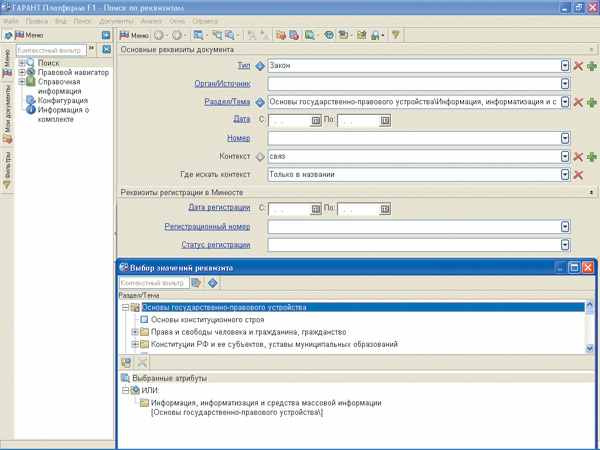Click the blue X icon beside the left context filter
The image size is (600, 450).
(x=107, y=49)
